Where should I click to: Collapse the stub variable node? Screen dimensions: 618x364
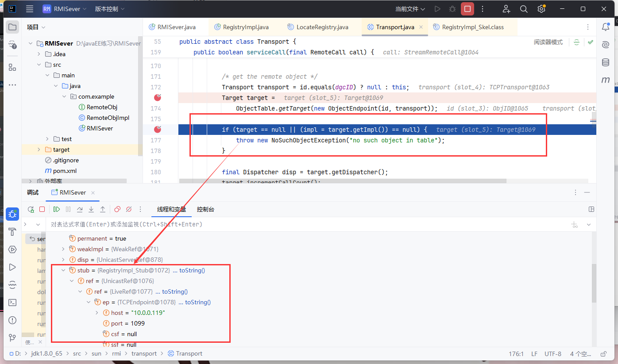63,270
